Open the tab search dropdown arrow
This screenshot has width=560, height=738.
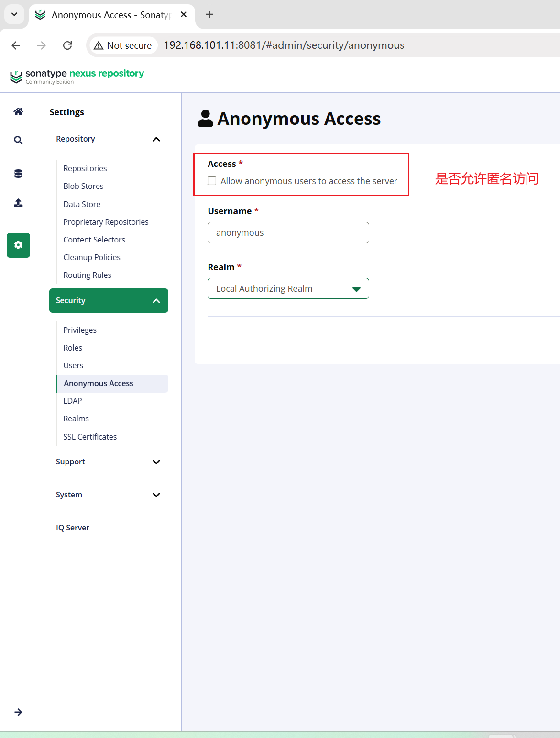(x=14, y=14)
